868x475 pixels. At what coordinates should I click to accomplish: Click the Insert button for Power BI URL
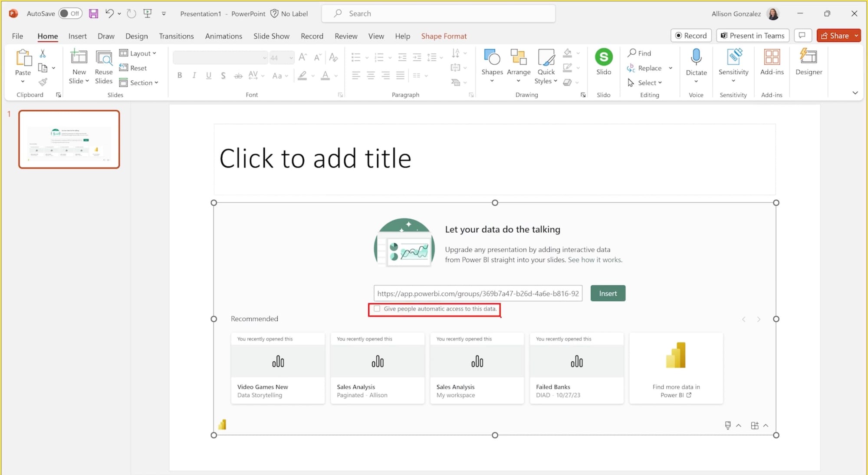(x=608, y=293)
